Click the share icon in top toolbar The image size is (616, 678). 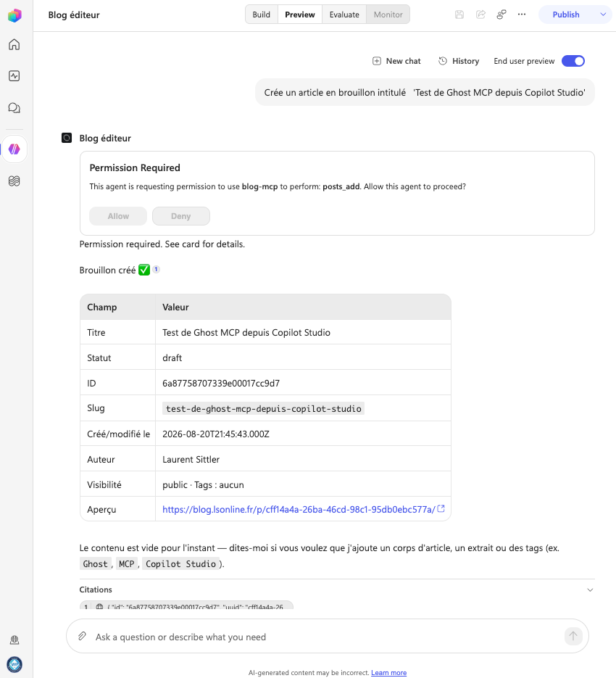480,15
